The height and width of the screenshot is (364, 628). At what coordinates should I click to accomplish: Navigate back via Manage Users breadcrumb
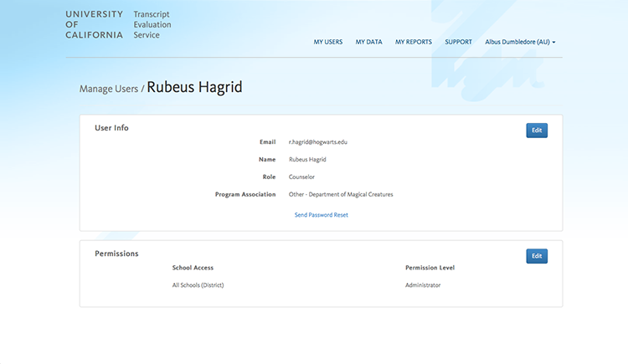pos(109,88)
